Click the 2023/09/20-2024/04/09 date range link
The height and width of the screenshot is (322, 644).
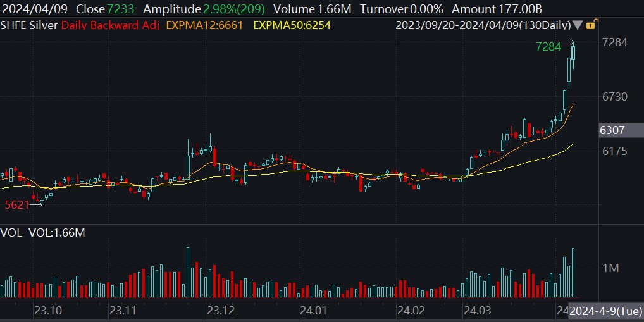click(x=482, y=26)
